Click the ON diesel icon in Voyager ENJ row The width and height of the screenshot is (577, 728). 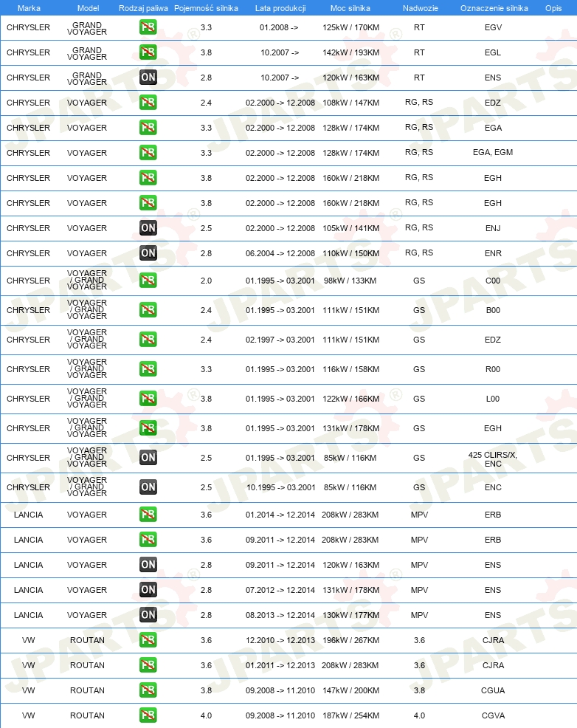pos(148,228)
